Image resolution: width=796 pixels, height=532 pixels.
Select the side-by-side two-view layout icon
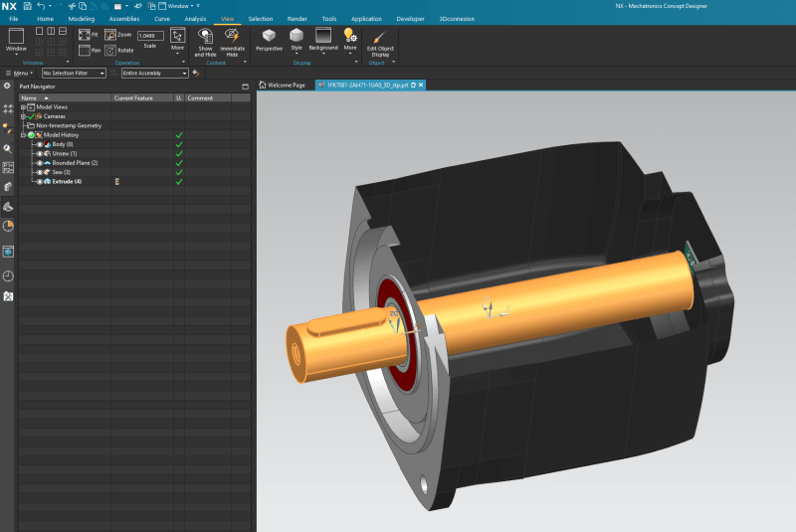pos(51,31)
